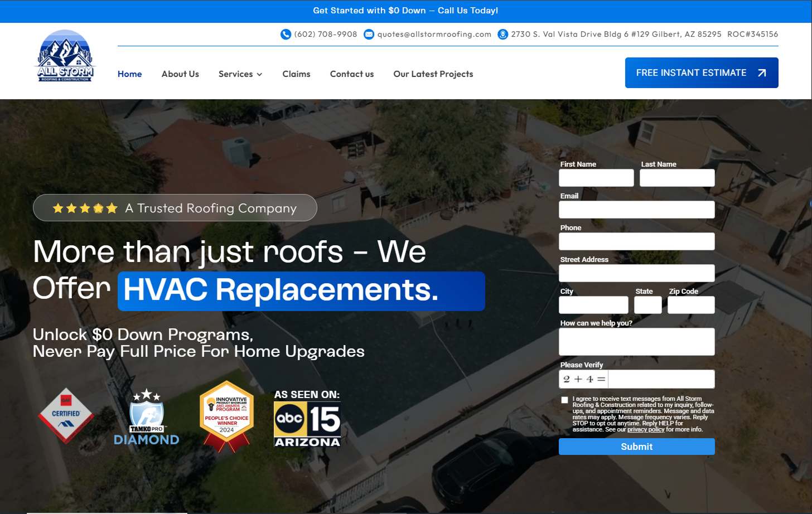Viewport: 812px width, 514px height.
Task: Click the Last Name input field
Action: click(677, 178)
